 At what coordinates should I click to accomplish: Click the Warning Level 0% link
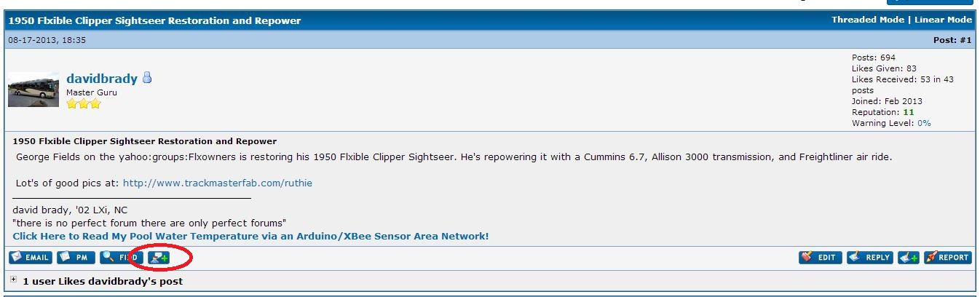coord(923,123)
